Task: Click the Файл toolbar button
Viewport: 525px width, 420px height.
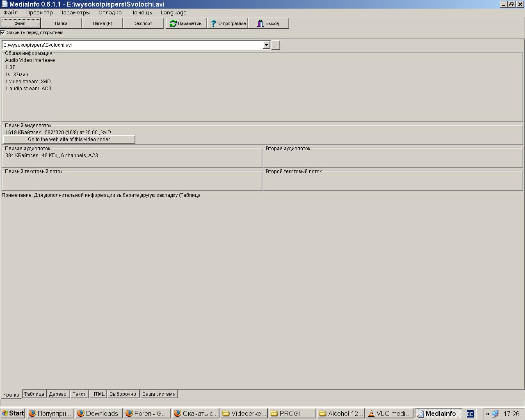Action: (20, 23)
